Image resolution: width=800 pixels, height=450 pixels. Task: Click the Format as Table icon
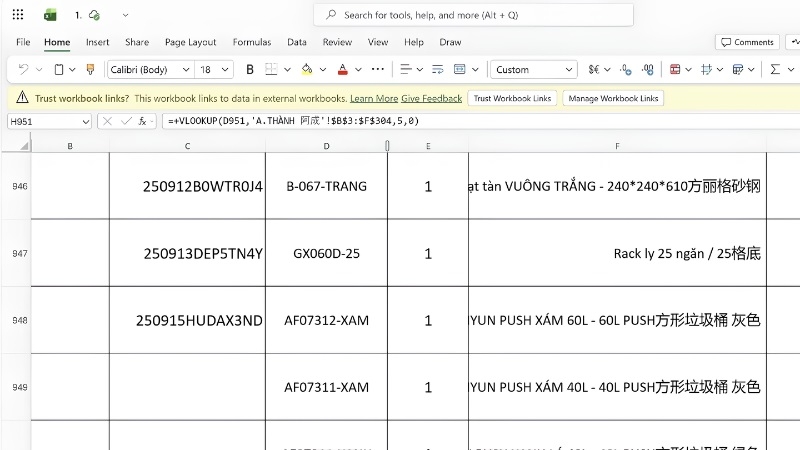click(x=738, y=69)
